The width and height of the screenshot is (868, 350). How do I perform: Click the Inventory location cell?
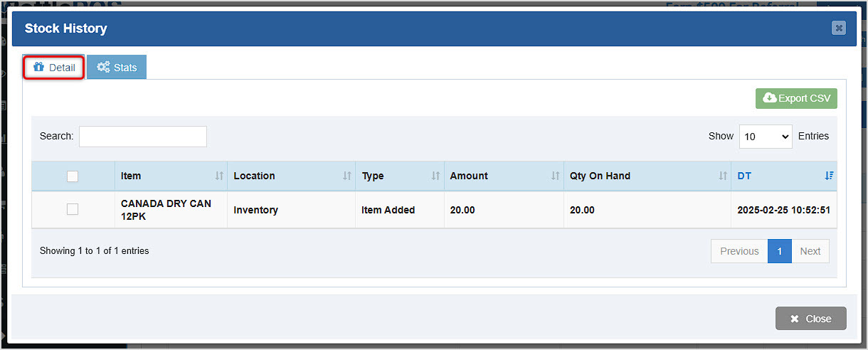tap(291, 210)
